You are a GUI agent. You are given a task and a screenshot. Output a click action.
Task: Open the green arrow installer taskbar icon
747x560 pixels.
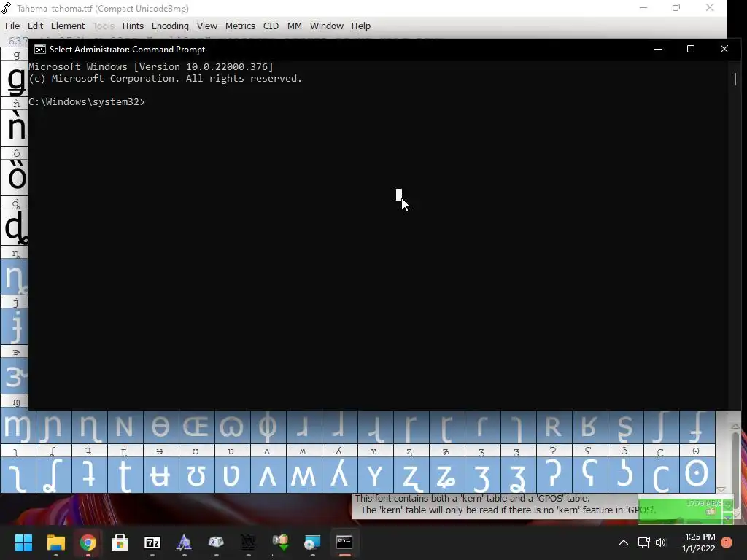click(x=281, y=542)
